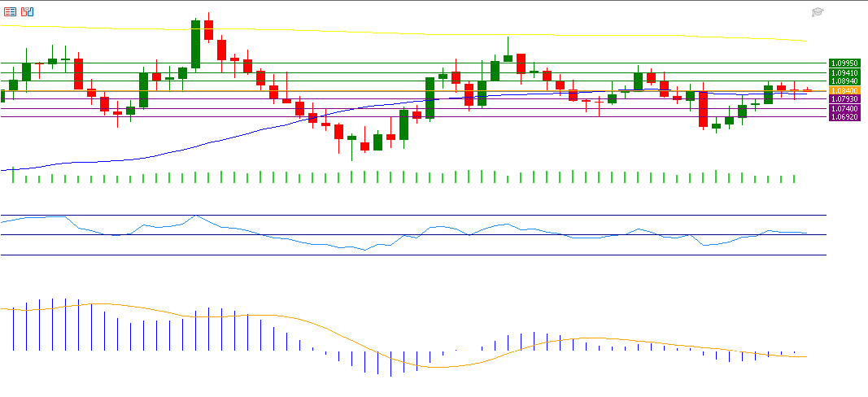
Task: Select the purple 1.07930 price label
Action: pos(844,98)
